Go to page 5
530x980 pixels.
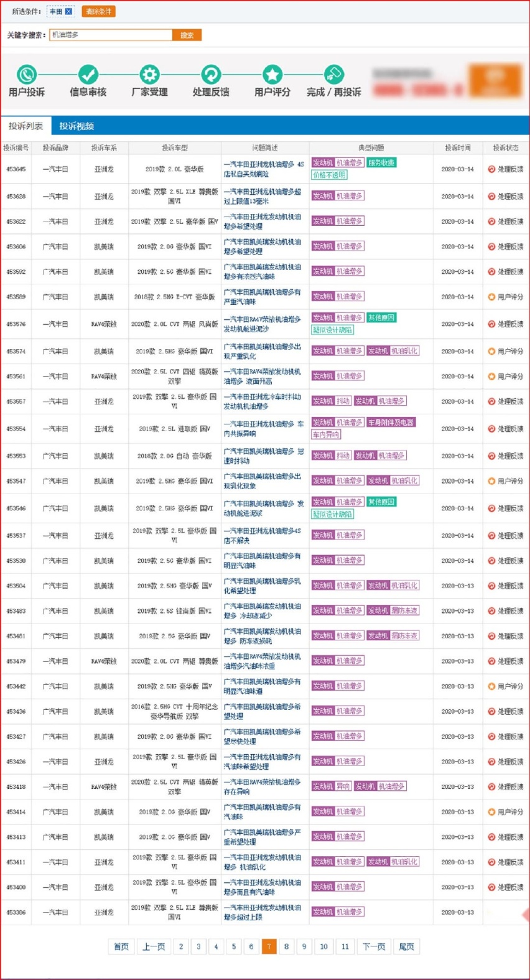(234, 946)
